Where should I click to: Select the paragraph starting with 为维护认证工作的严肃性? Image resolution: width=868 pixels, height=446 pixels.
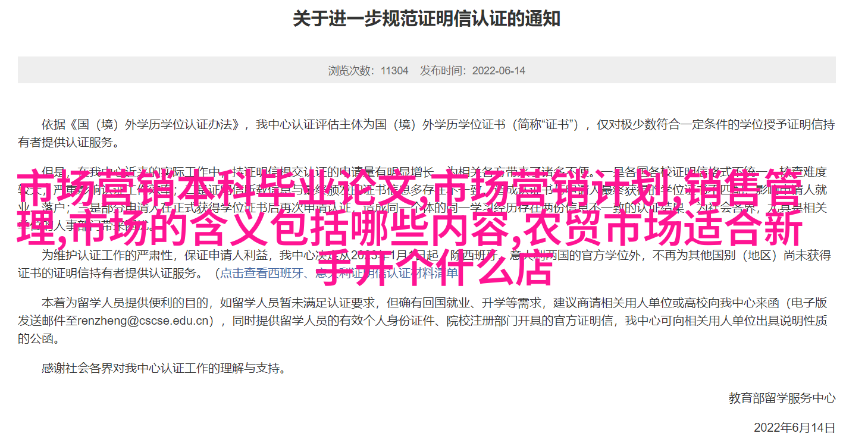coord(427,264)
